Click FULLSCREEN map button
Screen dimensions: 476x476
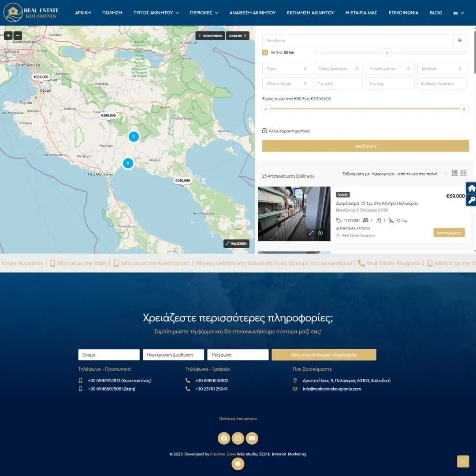[x=237, y=243]
